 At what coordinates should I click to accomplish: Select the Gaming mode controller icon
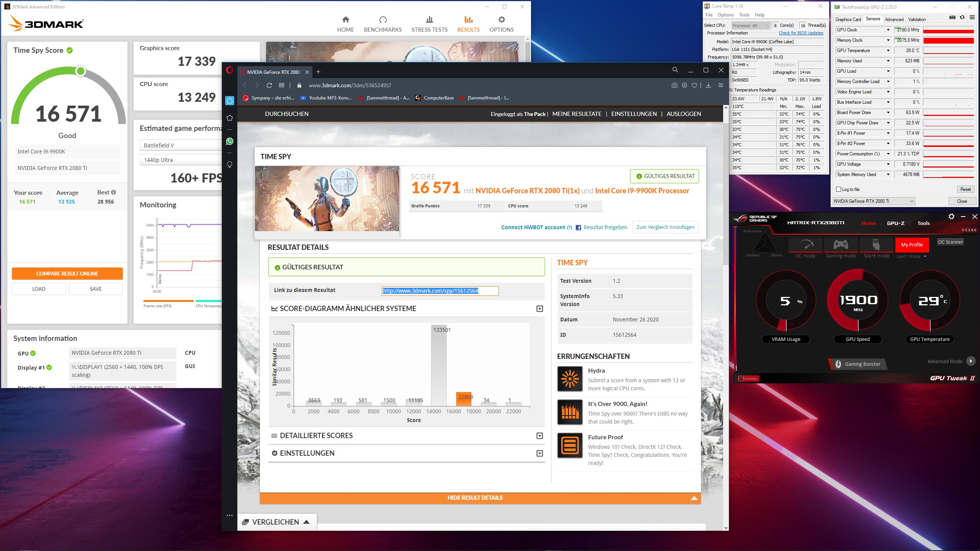tap(841, 245)
